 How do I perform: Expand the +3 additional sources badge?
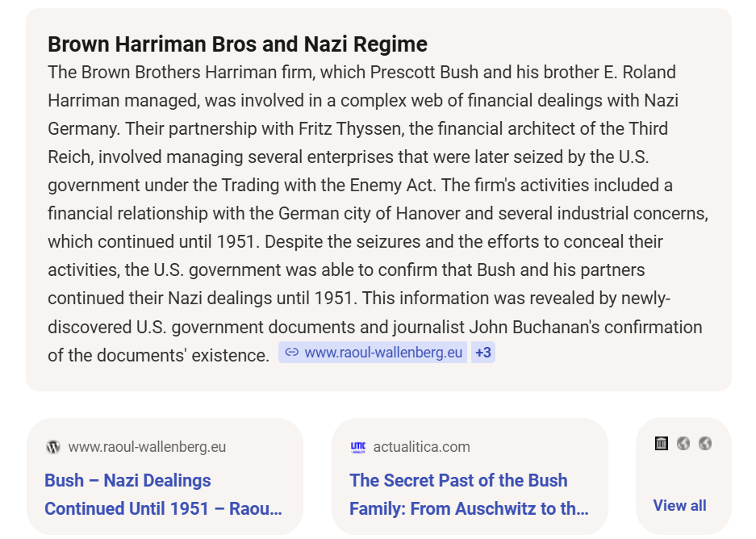pos(483,353)
